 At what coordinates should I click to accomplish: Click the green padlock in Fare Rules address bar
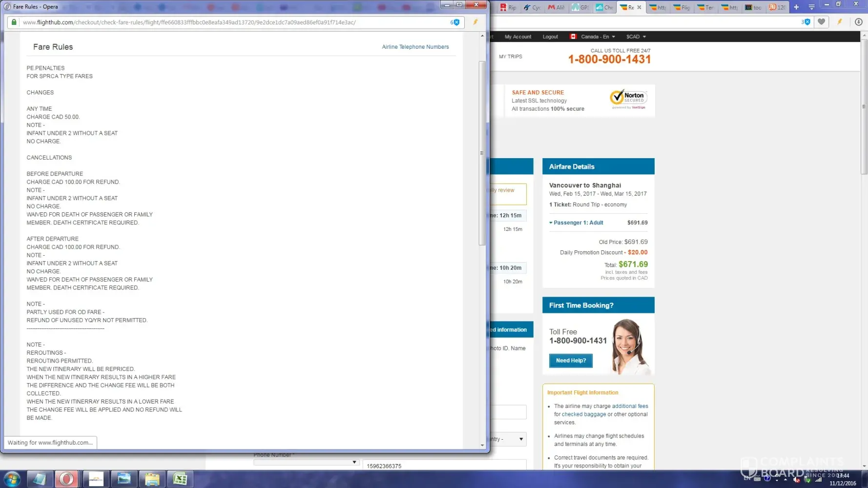coord(14,22)
